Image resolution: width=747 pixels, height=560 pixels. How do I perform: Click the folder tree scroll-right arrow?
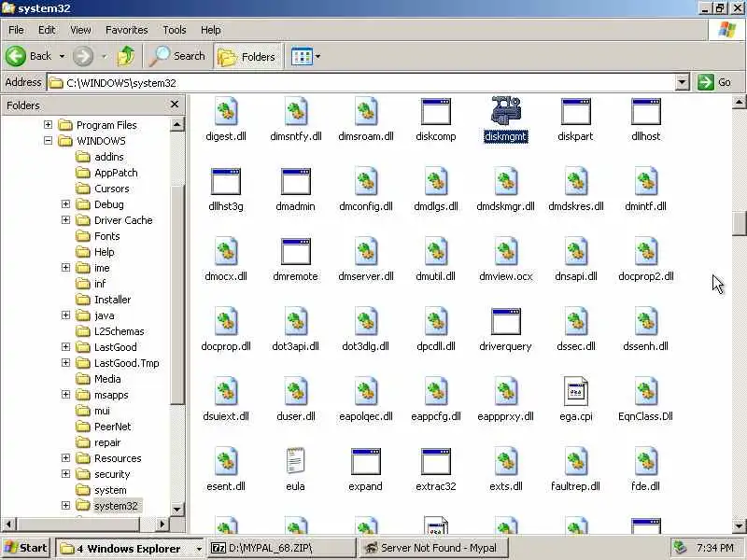(162, 525)
